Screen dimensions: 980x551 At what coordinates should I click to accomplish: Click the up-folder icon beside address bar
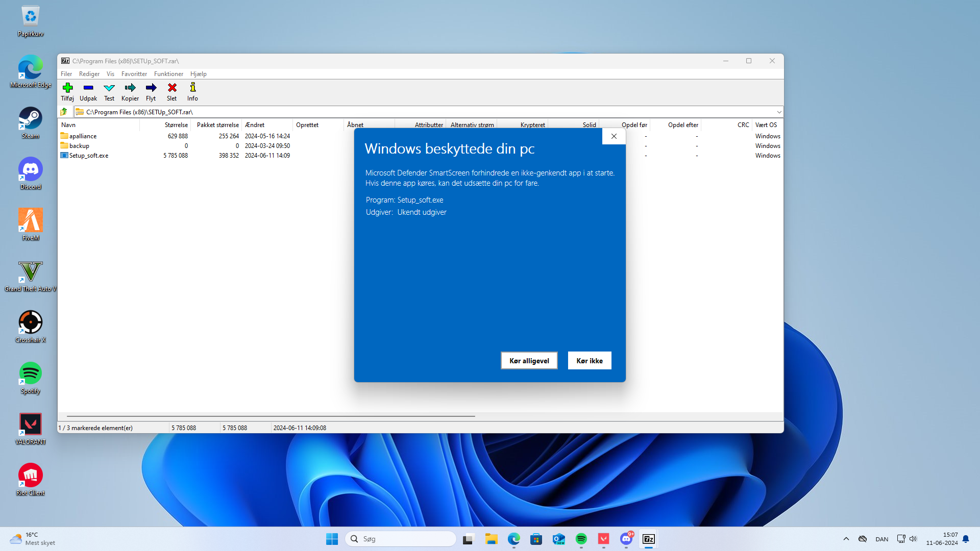(x=64, y=112)
